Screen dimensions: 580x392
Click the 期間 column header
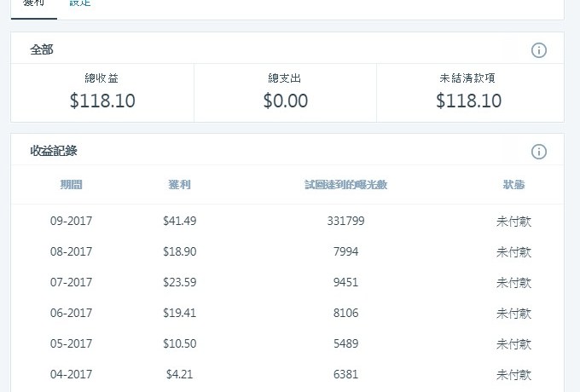click(72, 185)
